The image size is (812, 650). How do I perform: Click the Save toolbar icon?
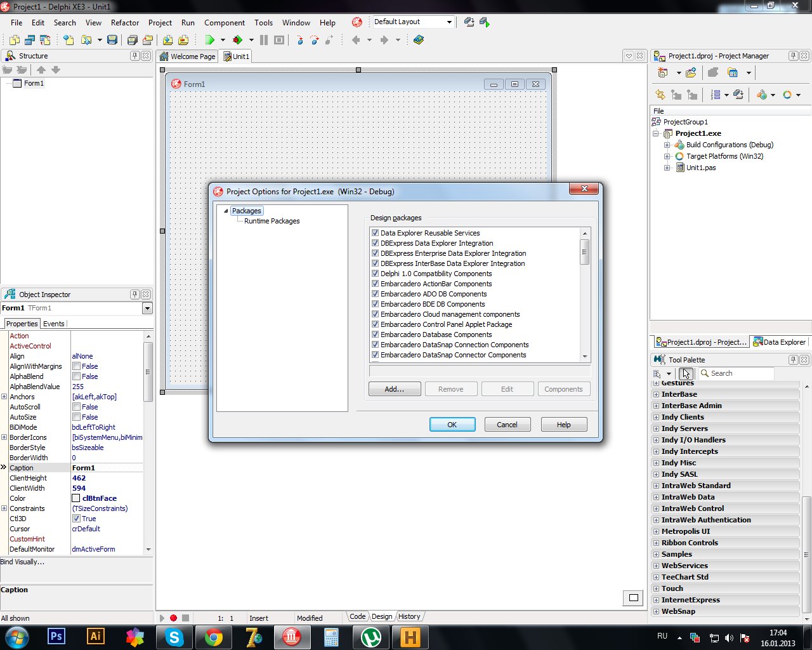(x=112, y=40)
